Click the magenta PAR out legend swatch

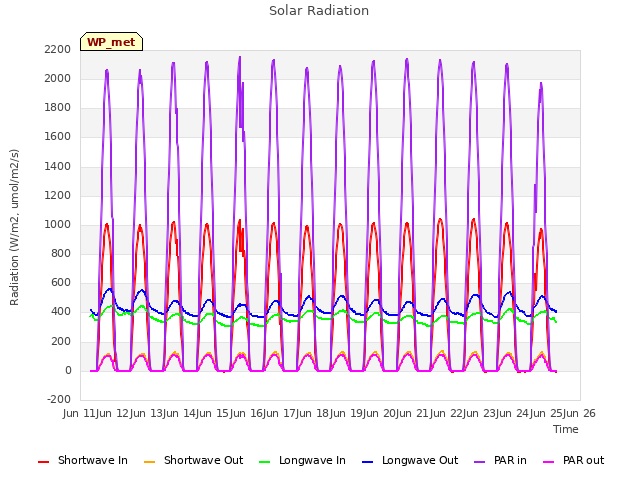pos(549,462)
